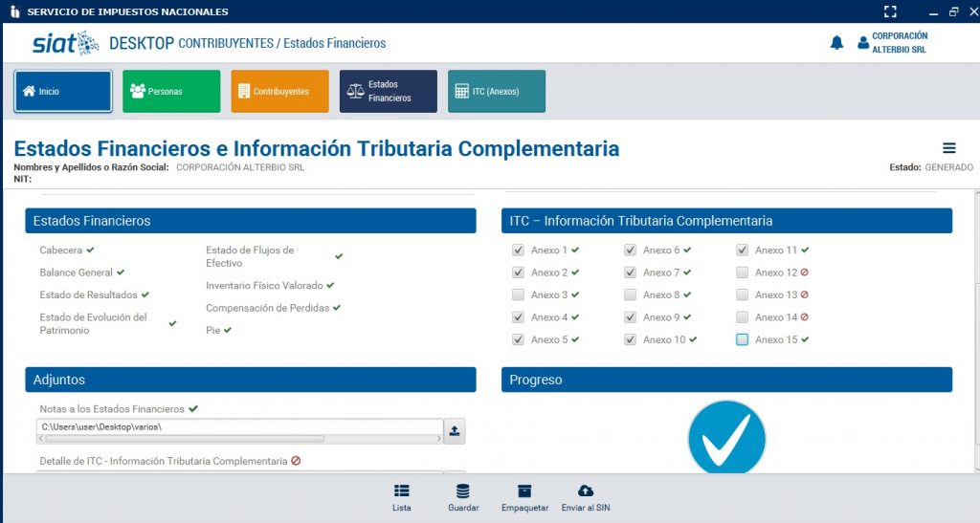This screenshot has width=980, height=523.
Task: Click the Empaquetar box icon
Action: (523, 491)
